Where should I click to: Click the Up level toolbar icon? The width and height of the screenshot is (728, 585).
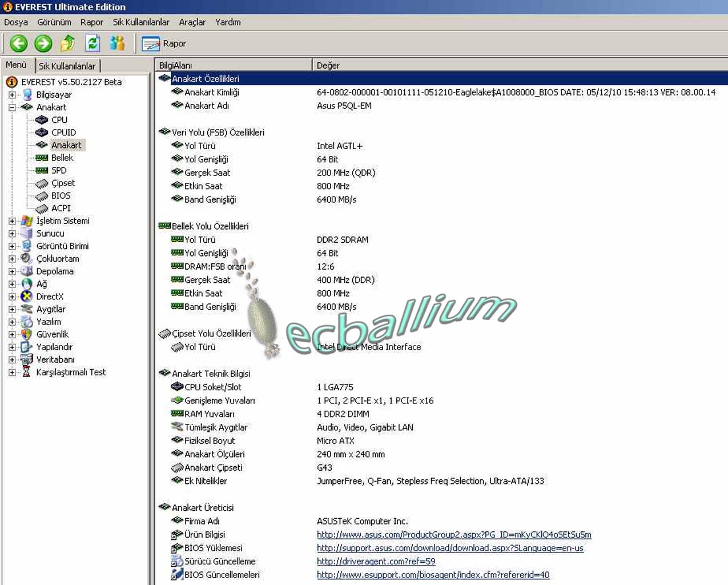68,43
